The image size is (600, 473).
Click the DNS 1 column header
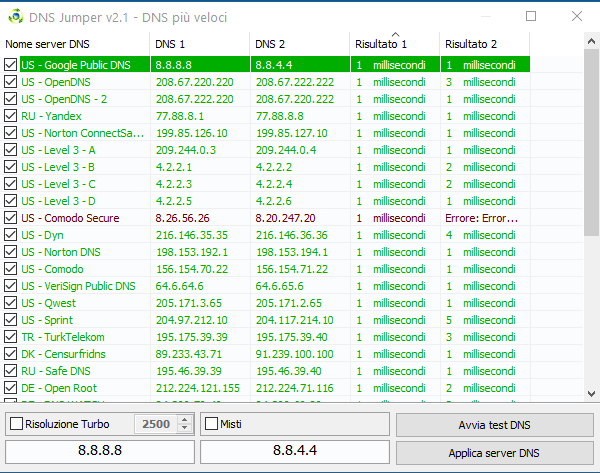(199, 45)
